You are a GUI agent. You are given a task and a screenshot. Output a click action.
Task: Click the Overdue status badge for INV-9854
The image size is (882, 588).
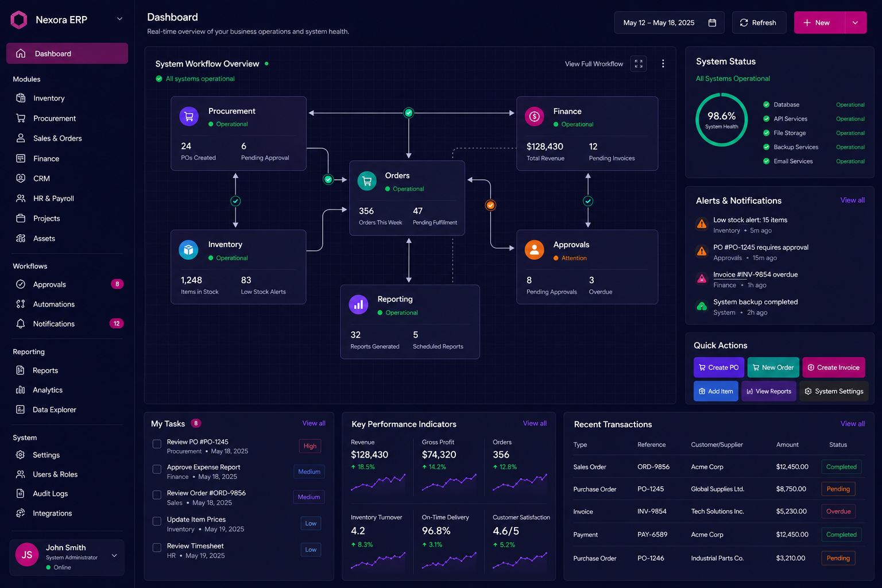point(838,512)
